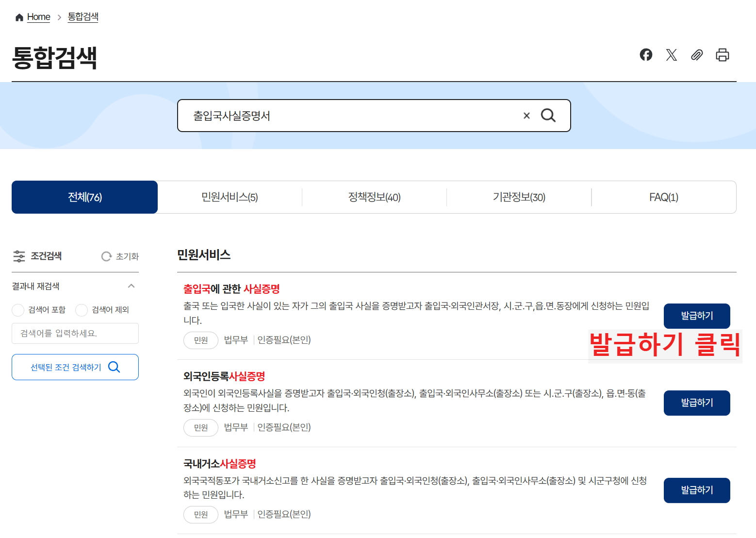Click 발급하기 for 출입국에 관한 사실증명
Image resolution: width=756 pixels, height=538 pixels.
(697, 316)
